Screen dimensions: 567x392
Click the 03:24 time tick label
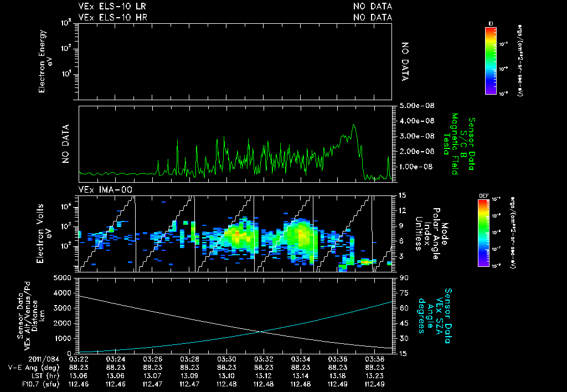115,359
